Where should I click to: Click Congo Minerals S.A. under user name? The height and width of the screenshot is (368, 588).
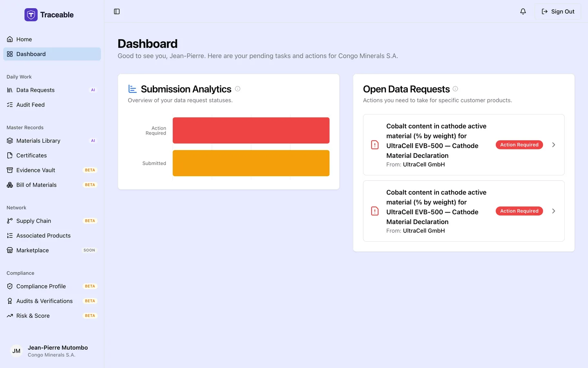(51, 355)
